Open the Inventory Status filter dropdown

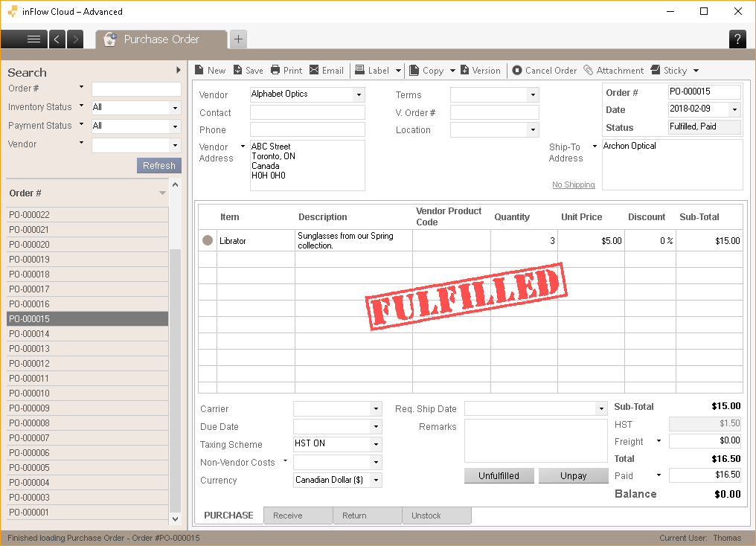pyautogui.click(x=175, y=108)
